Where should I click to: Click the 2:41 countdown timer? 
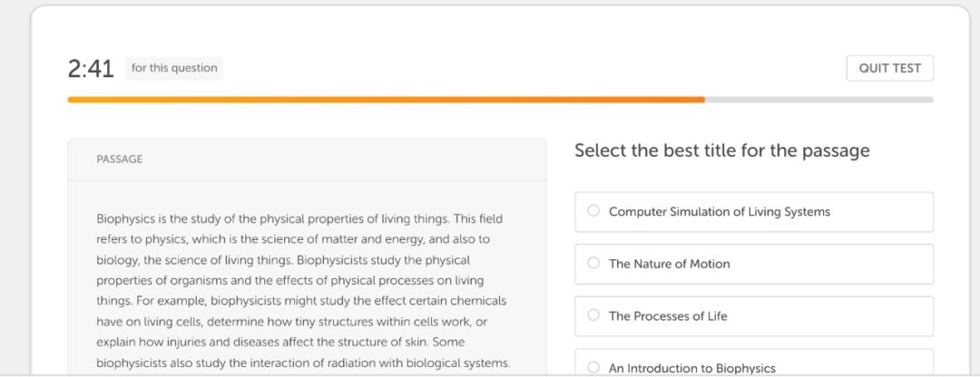tap(90, 68)
